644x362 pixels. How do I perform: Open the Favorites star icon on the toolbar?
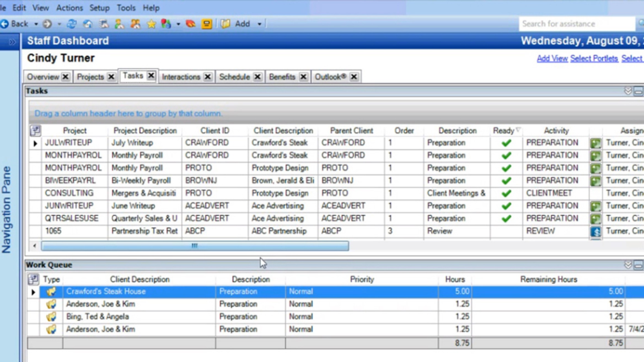(152, 24)
